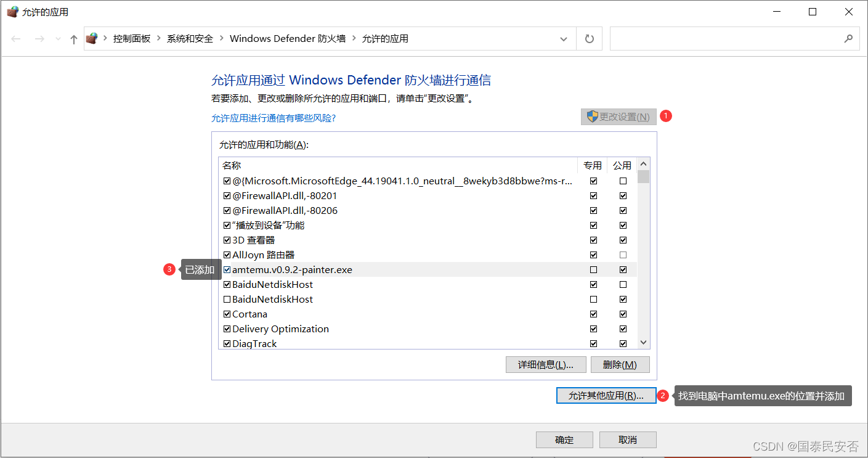868x458 pixels.
Task: Click the 更改设置 button
Action: coord(619,117)
